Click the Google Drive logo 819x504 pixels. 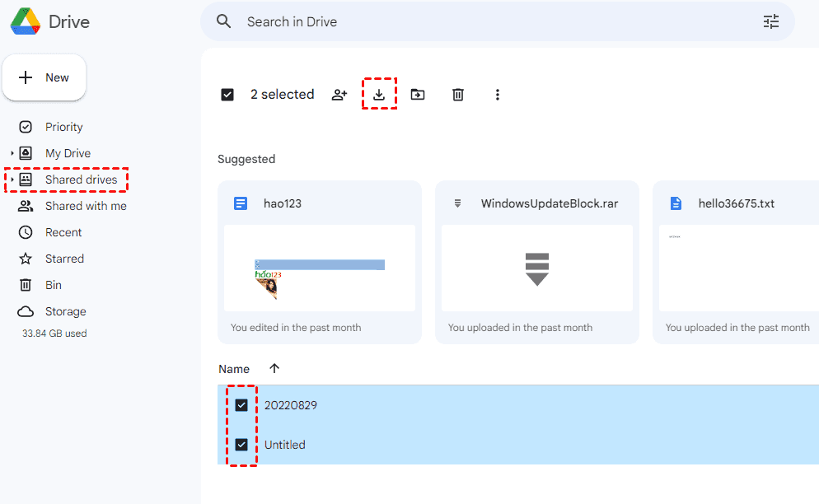(x=26, y=21)
